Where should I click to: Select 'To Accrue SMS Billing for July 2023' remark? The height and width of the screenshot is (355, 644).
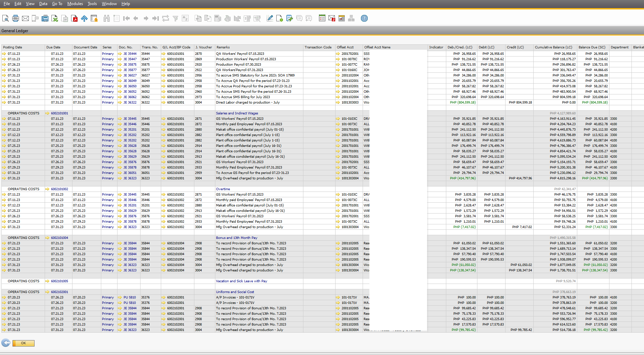(x=243, y=97)
